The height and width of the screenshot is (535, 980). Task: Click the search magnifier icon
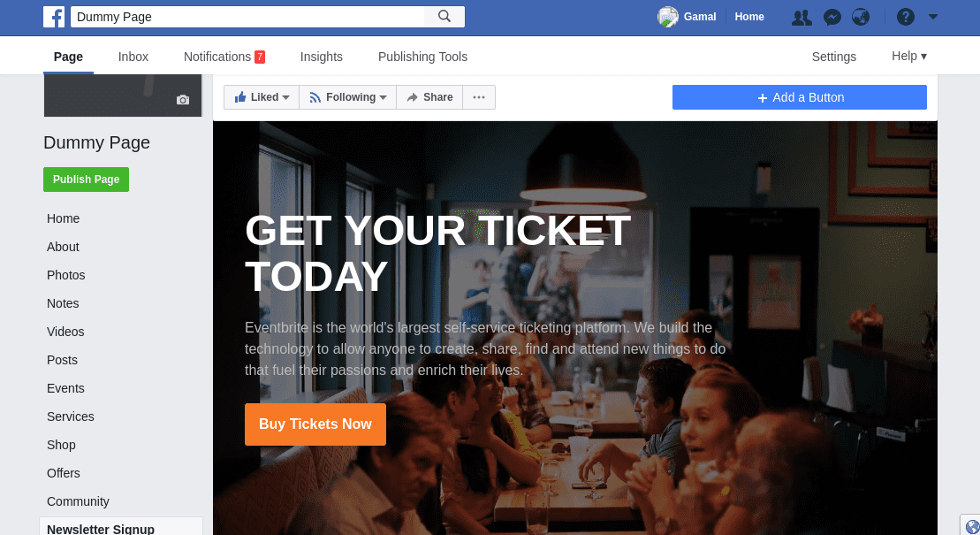[x=444, y=16]
